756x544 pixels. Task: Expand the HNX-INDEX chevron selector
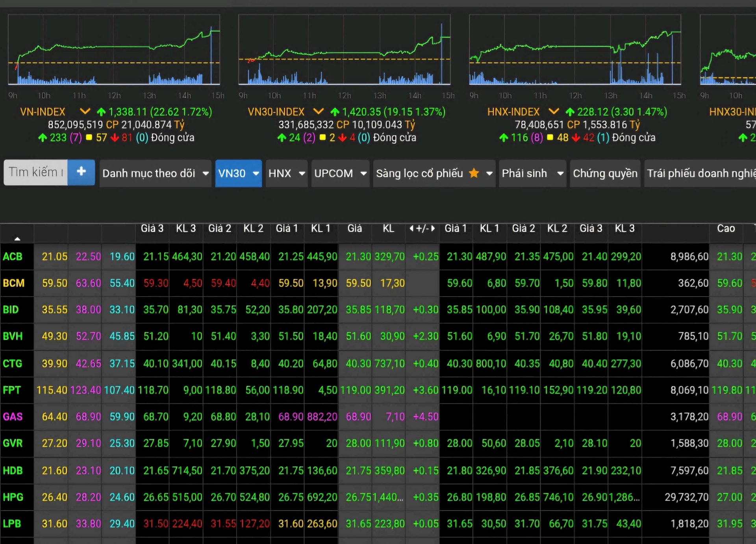pyautogui.click(x=554, y=112)
